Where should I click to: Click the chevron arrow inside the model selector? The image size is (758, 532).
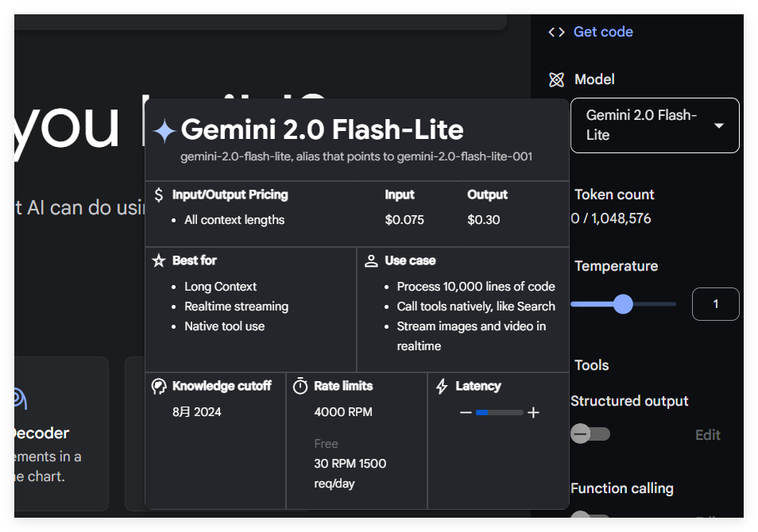pos(719,125)
